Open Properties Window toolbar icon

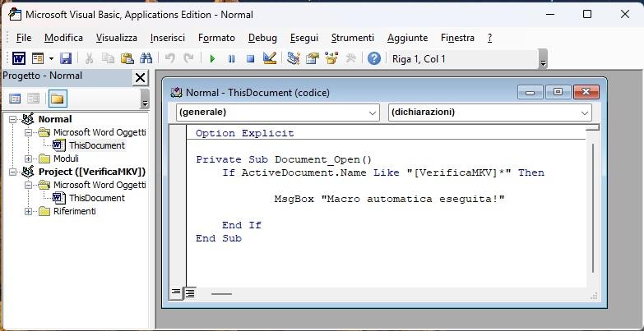click(x=313, y=58)
